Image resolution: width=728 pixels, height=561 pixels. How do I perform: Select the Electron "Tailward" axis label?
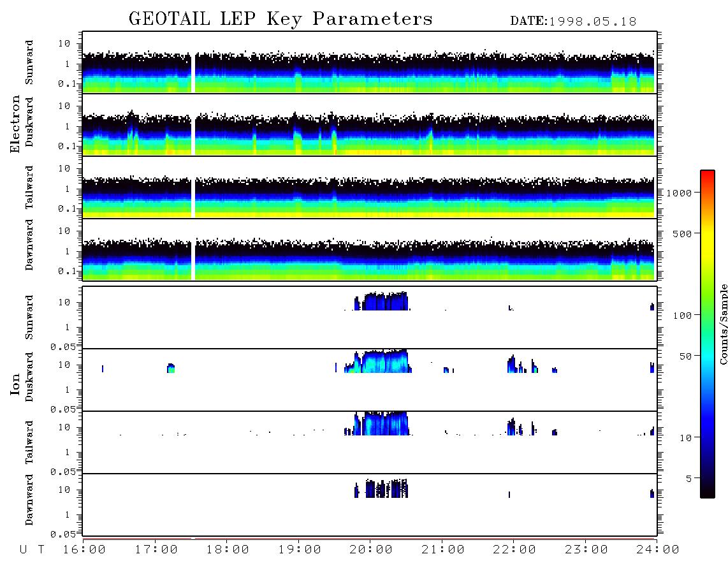tap(29, 187)
